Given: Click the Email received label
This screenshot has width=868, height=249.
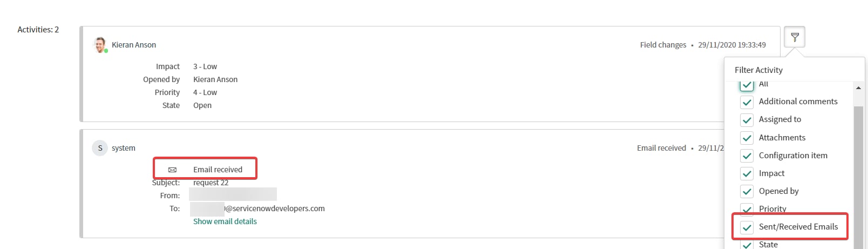Looking at the screenshot, I should (x=218, y=170).
